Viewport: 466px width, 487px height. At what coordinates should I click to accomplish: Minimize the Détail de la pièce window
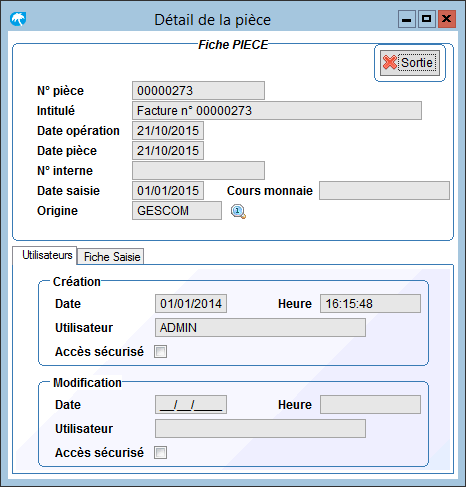(407, 19)
